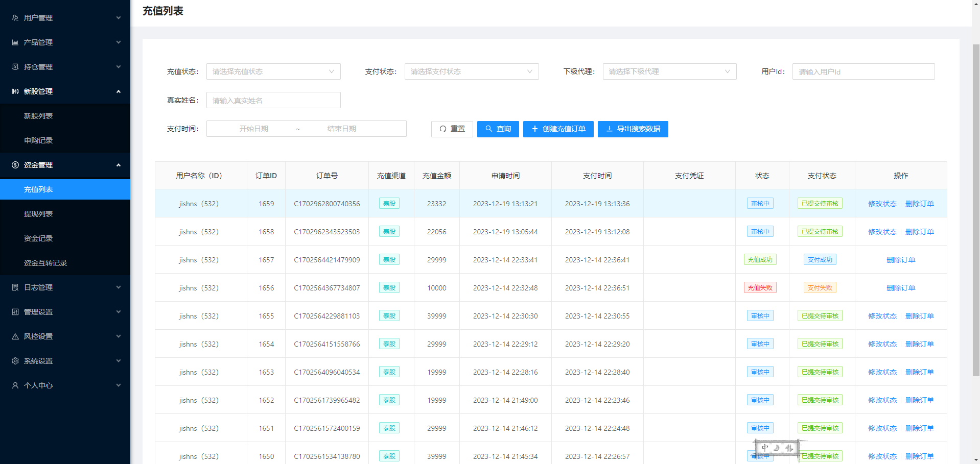The height and width of the screenshot is (464, 980).
Task: Open the subscription records menu item
Action: (38, 140)
